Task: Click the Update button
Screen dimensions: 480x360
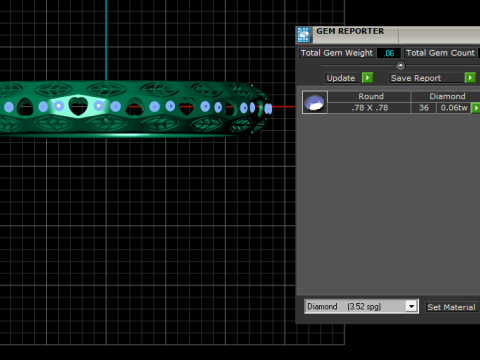Action: click(341, 78)
